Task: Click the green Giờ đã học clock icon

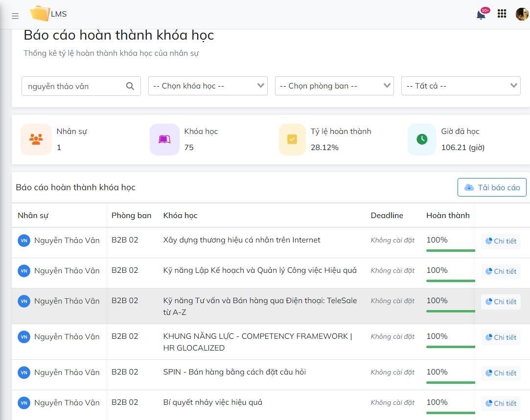Action: 421,139
